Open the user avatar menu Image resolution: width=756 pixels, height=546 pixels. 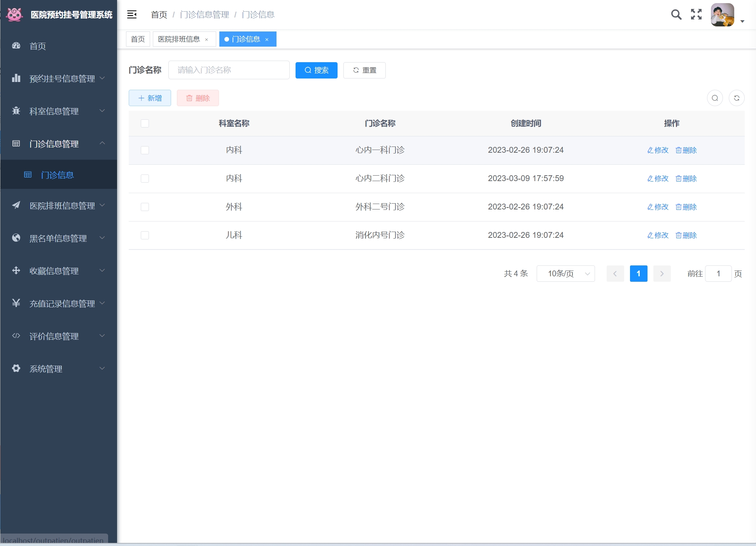(x=722, y=15)
